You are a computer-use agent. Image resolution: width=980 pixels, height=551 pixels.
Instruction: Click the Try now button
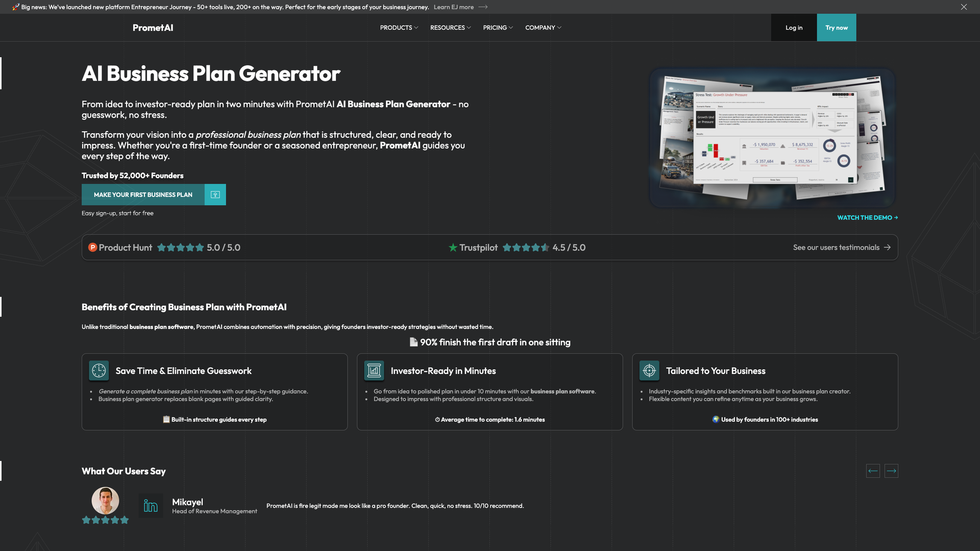point(837,28)
